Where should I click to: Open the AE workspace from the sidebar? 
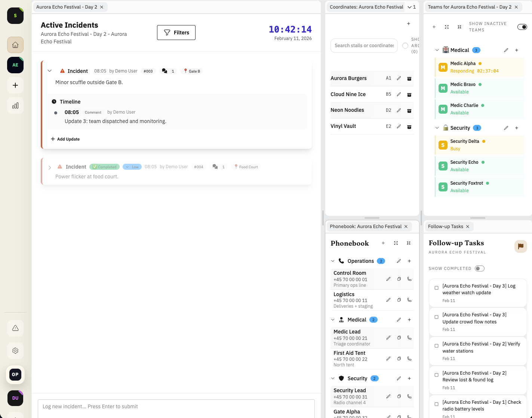pos(15,65)
